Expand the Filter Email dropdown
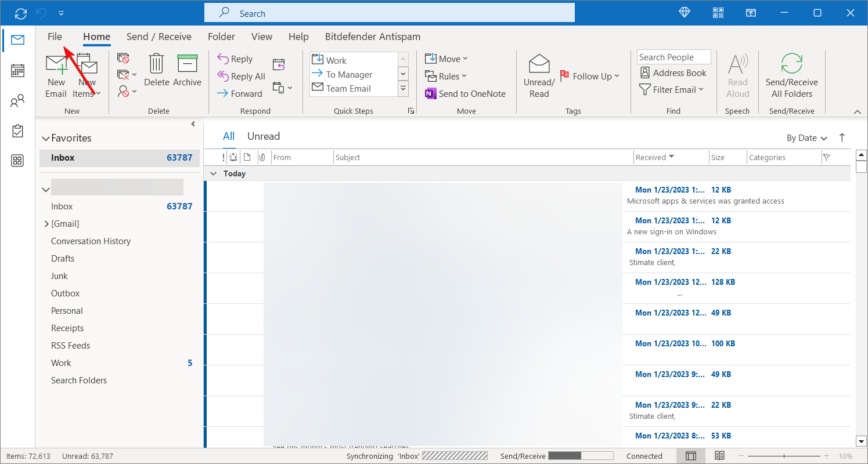 click(671, 89)
